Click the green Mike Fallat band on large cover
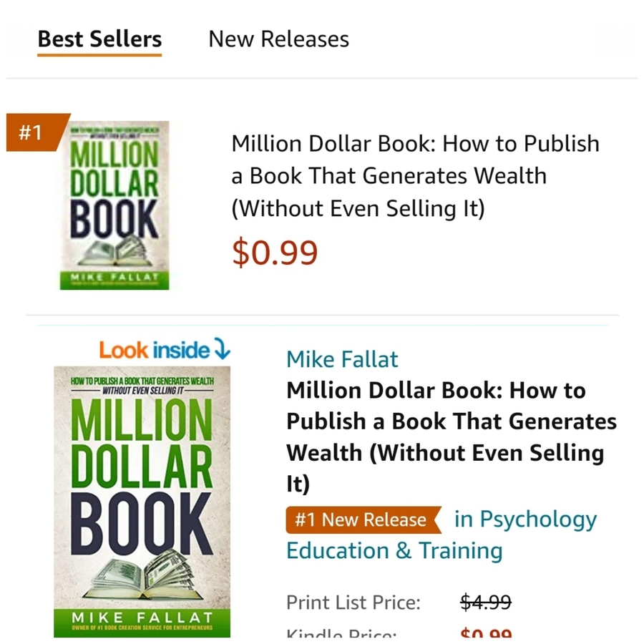644x644 pixels. pyautogui.click(x=142, y=620)
